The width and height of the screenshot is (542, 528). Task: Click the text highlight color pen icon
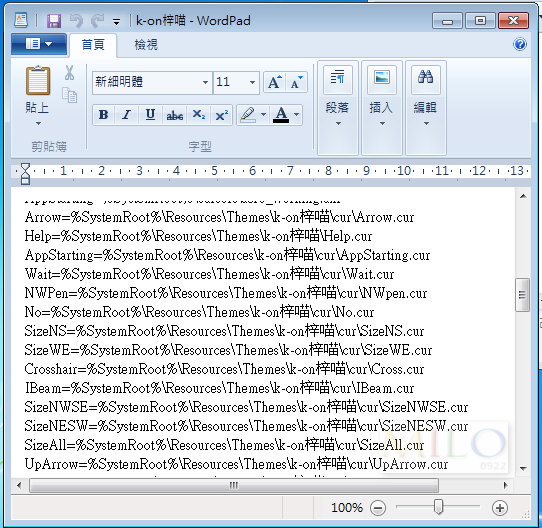[248, 114]
